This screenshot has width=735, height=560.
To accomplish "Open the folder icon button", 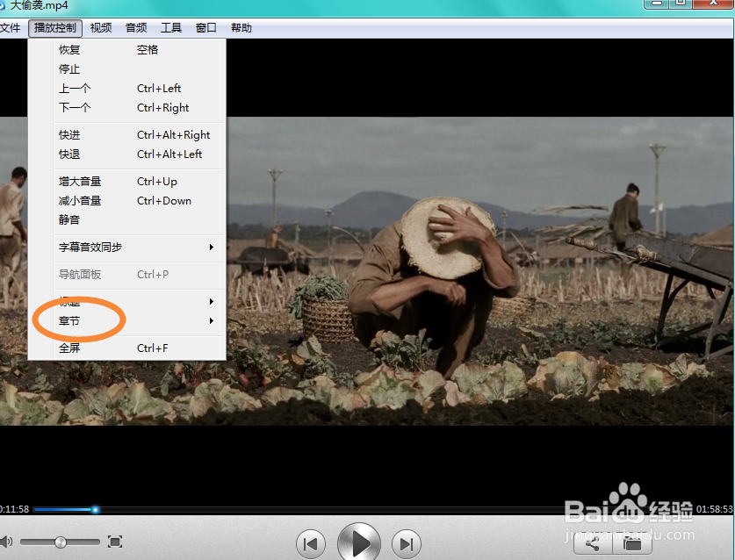I will [x=632, y=544].
